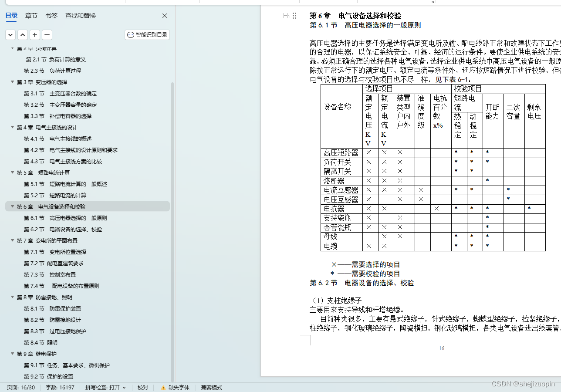Click the 页面: 16/30 status indicator
The image size is (561, 392).
click(21, 387)
